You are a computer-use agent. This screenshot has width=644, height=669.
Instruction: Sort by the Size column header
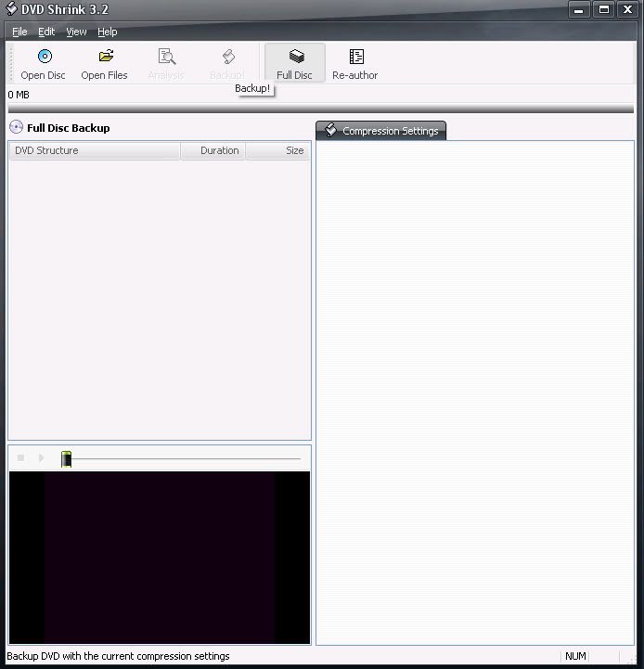point(278,150)
